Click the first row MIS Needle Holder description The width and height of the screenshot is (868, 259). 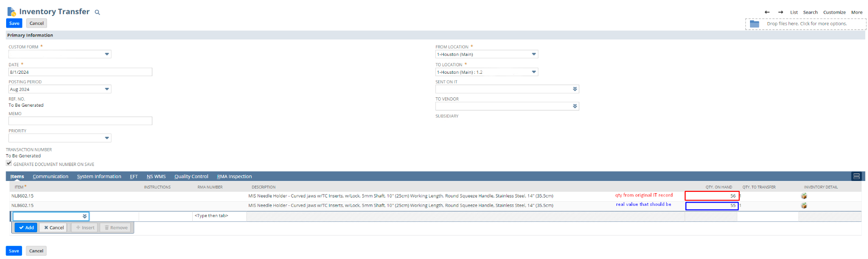(x=401, y=196)
